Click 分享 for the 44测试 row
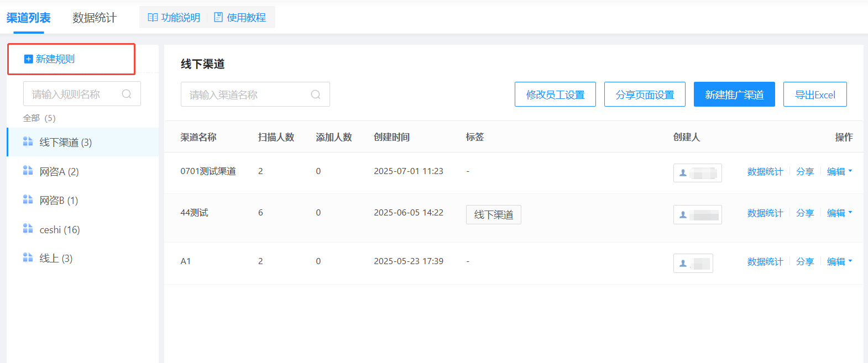The width and height of the screenshot is (868, 363). [805, 213]
